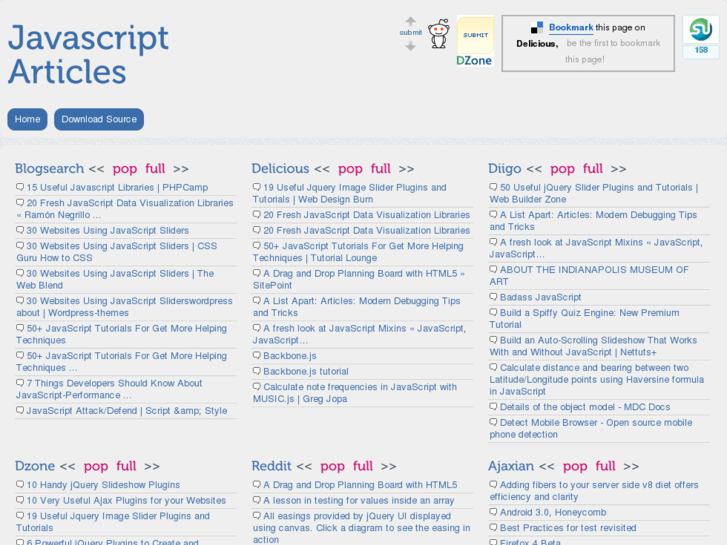Screen dimensions: 727x545
Task: Downvote with the reddit submit down arrow
Action: 410,46
